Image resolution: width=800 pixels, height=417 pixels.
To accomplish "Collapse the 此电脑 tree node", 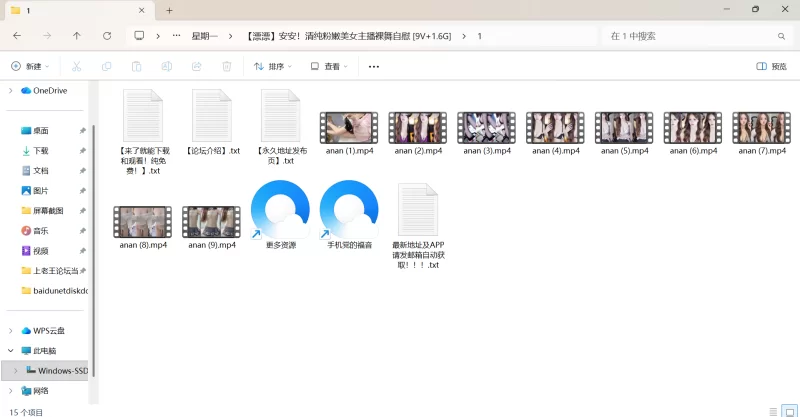I will 10,351.
